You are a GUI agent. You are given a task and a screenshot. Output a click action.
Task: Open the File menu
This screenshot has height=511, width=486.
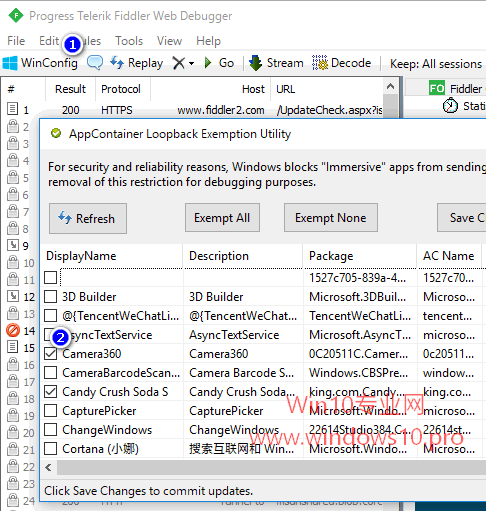(16, 41)
